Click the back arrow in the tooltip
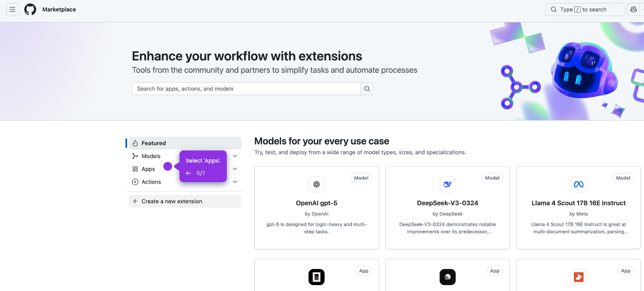 [x=188, y=173]
